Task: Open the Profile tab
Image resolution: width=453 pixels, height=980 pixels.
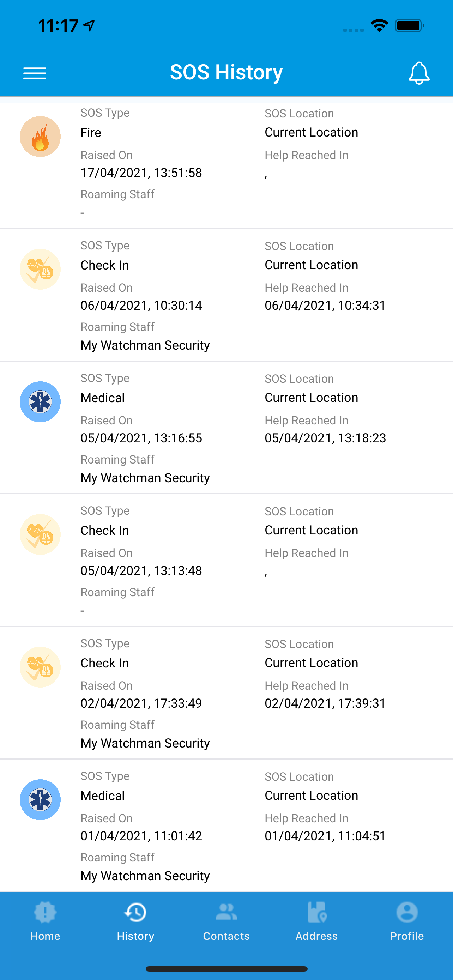Action: (x=407, y=921)
